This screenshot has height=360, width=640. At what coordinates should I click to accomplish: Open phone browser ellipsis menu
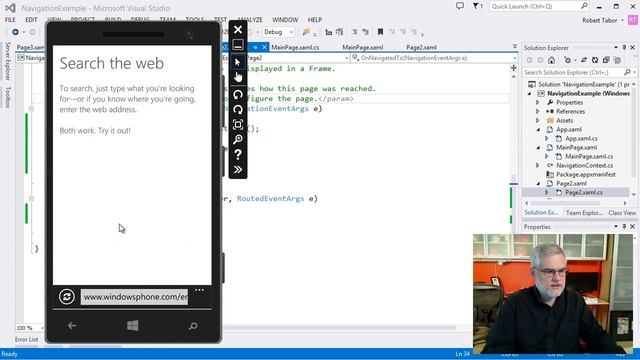[x=200, y=290]
